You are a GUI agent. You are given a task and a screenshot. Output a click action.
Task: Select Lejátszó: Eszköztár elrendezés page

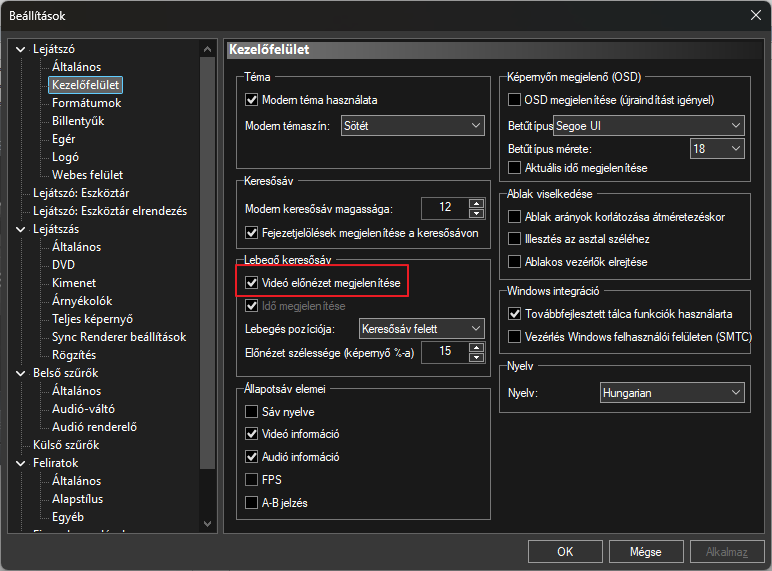pos(110,211)
